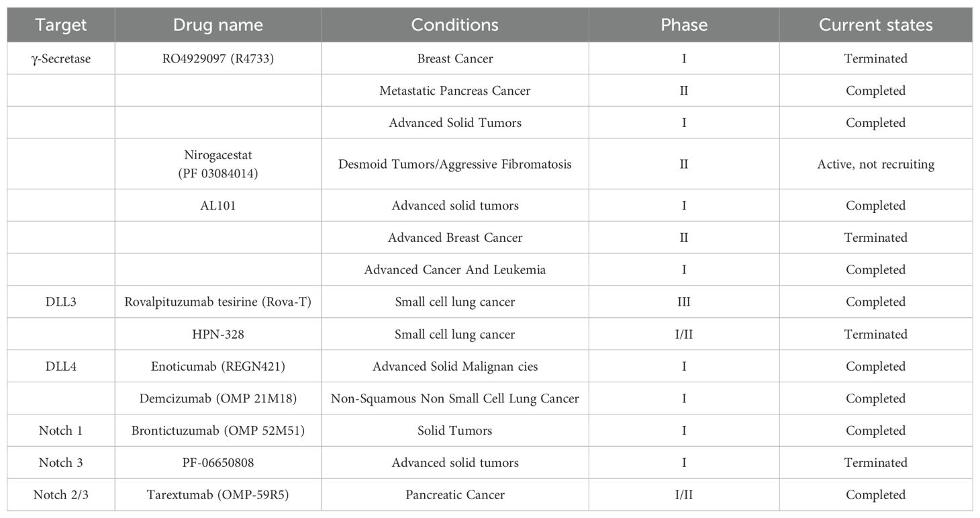This screenshot has width=980, height=518.
Task: Select the Current states column header
Action: 875,26
